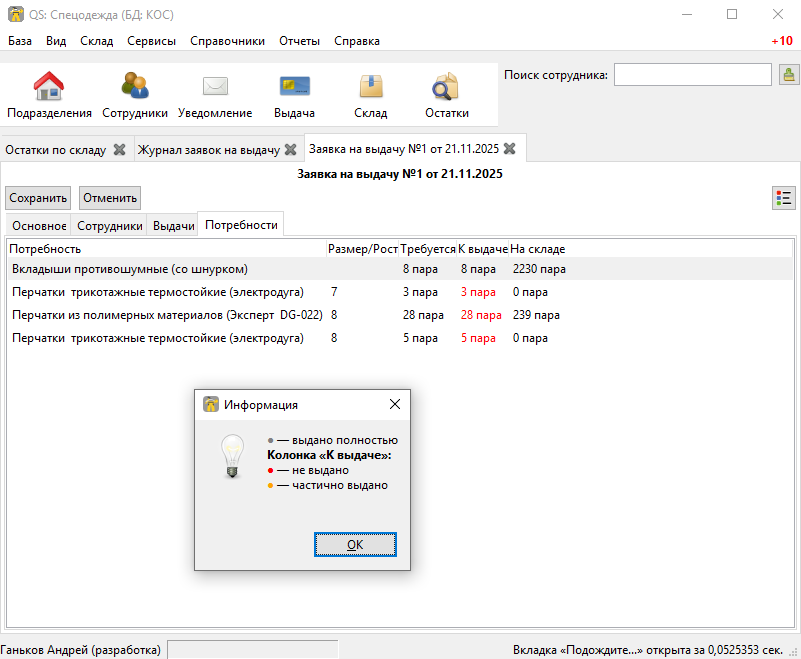Screen dimensions: 801x659
Task: Close the Журнал заявок на выдачу tab
Action: [x=290, y=149]
